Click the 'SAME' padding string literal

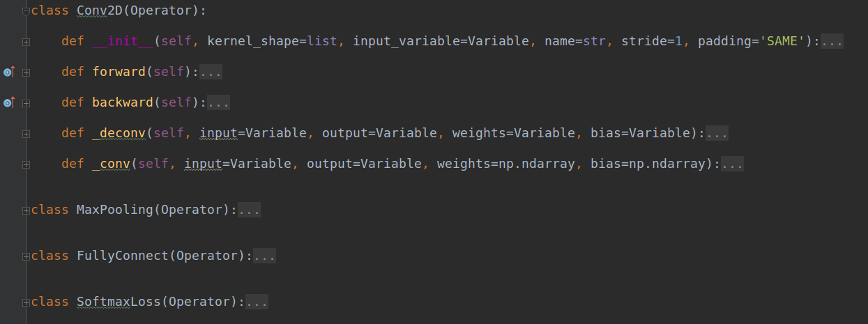(782, 41)
